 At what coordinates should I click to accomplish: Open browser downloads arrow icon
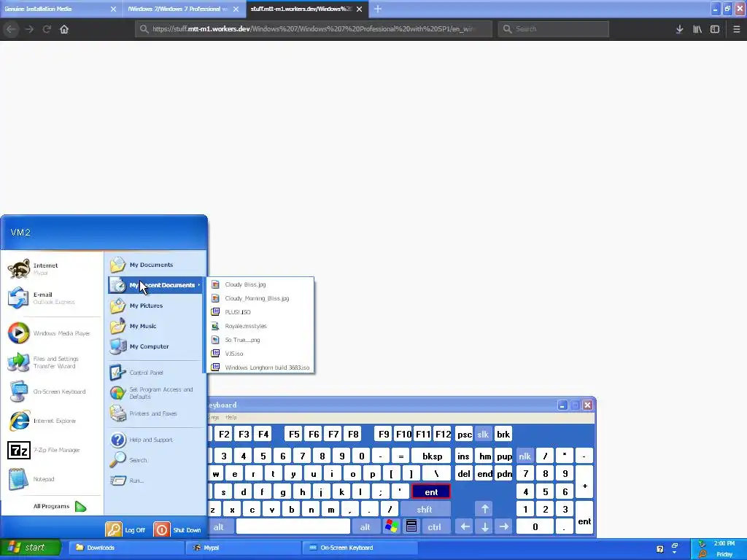(x=679, y=29)
